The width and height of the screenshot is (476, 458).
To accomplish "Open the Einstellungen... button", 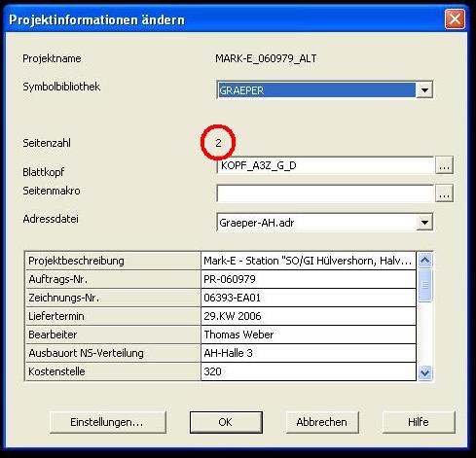I will (x=108, y=422).
